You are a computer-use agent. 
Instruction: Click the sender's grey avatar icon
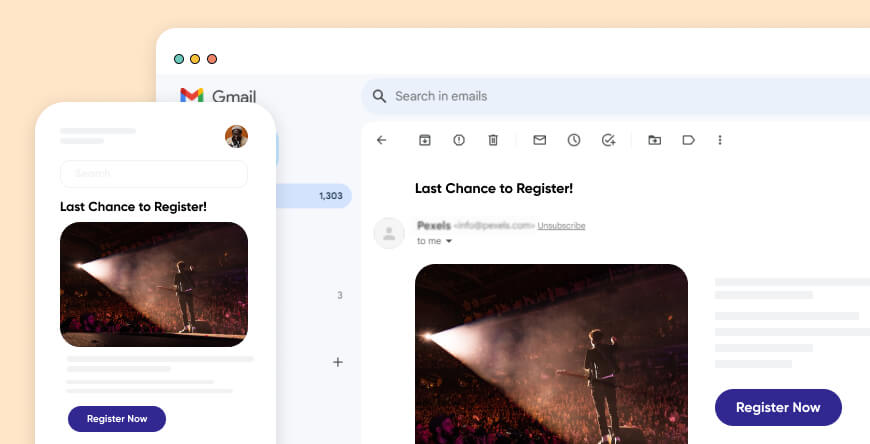[x=389, y=233]
